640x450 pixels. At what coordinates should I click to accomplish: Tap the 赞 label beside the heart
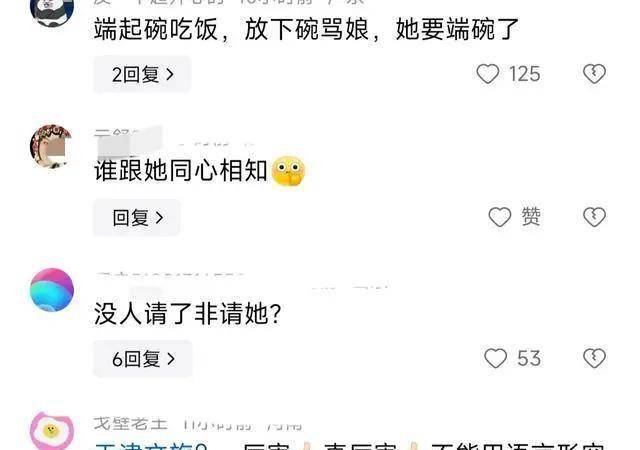pyautogui.click(x=531, y=216)
